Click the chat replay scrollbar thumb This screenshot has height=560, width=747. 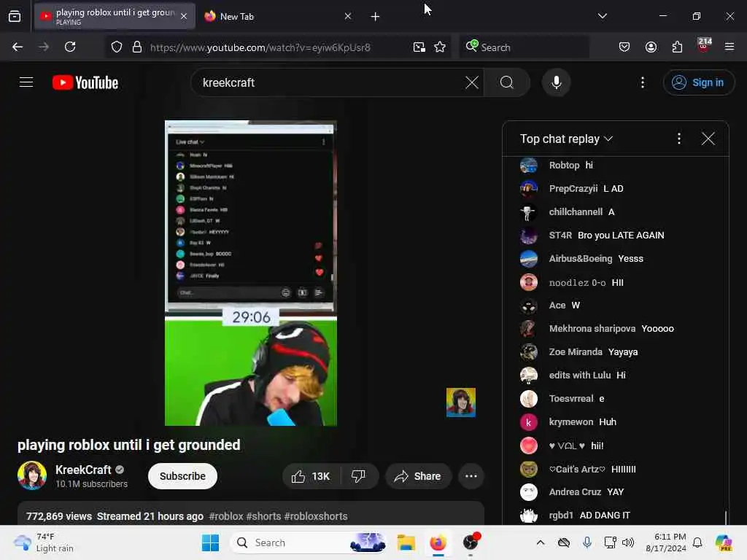point(726,517)
